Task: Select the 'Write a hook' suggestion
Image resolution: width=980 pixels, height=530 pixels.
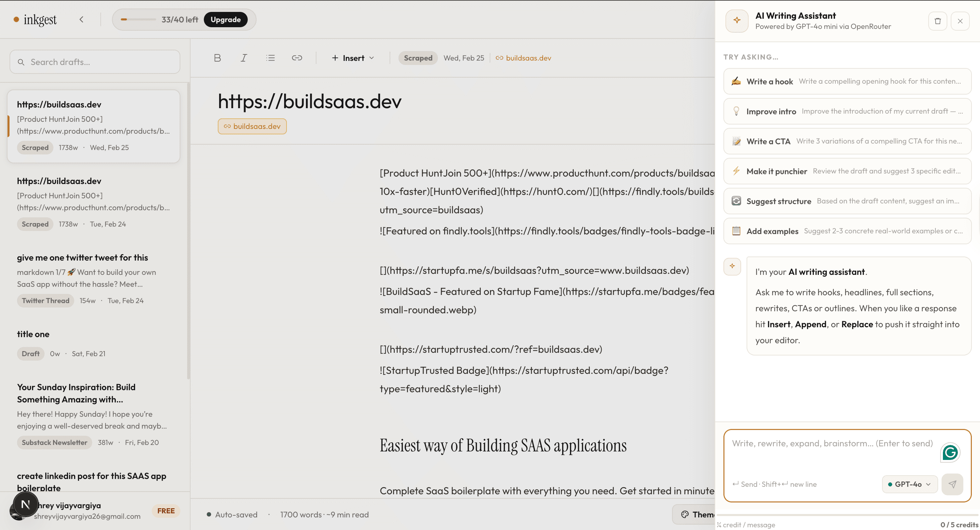Action: click(847, 81)
